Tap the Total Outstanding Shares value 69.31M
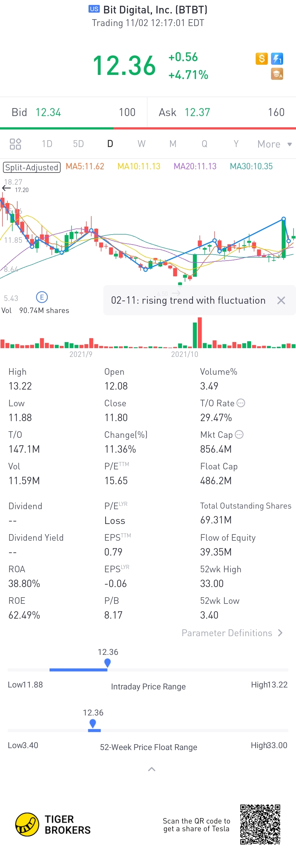 tap(216, 520)
